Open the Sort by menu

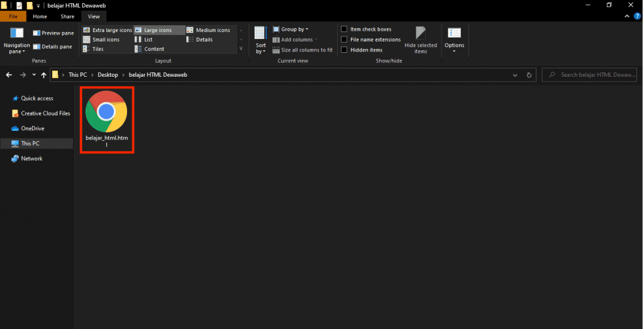[260, 40]
